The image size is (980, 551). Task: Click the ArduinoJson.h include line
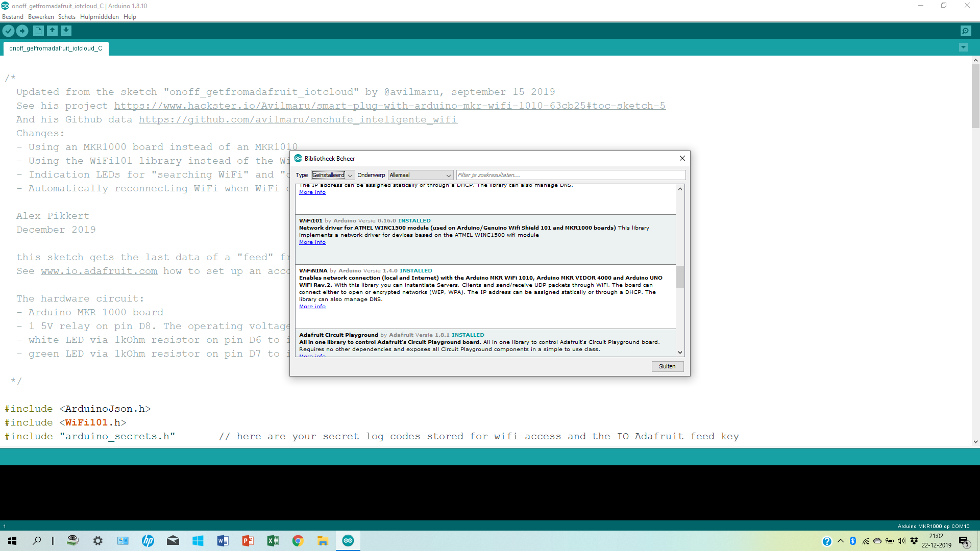click(78, 409)
